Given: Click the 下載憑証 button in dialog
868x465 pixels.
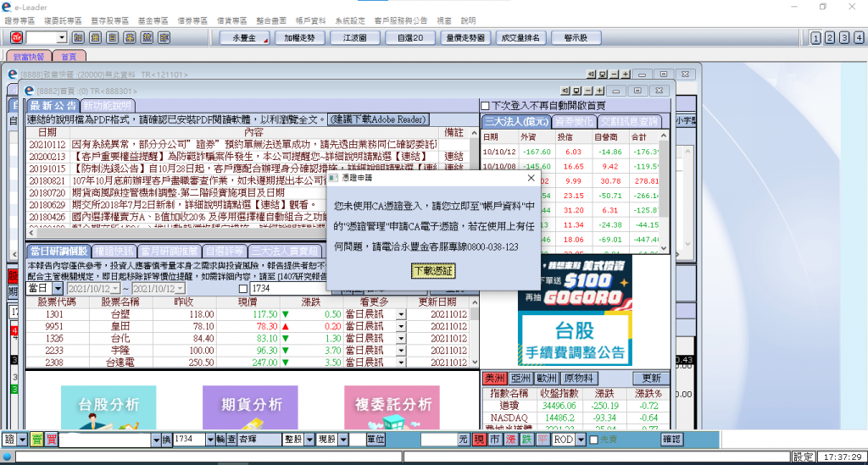Looking at the screenshot, I should click(x=433, y=271).
